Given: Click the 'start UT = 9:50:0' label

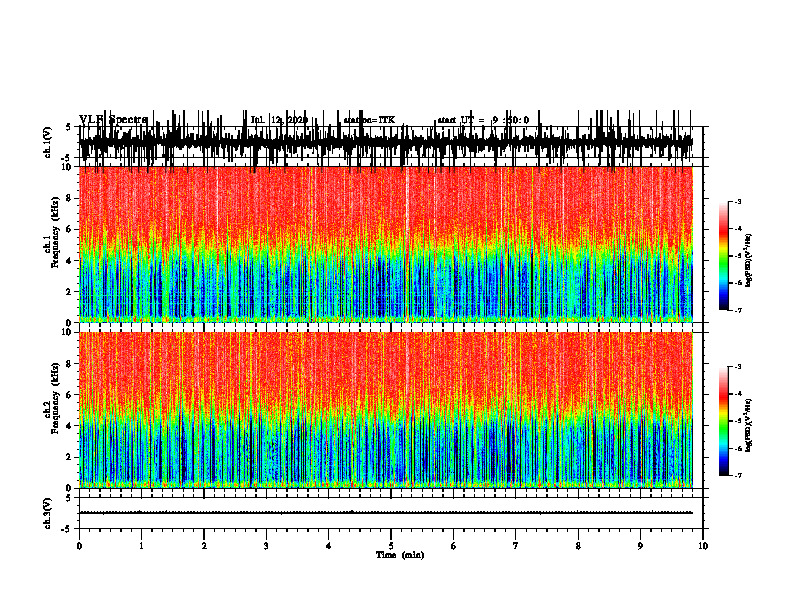Looking at the screenshot, I should click(x=483, y=120).
